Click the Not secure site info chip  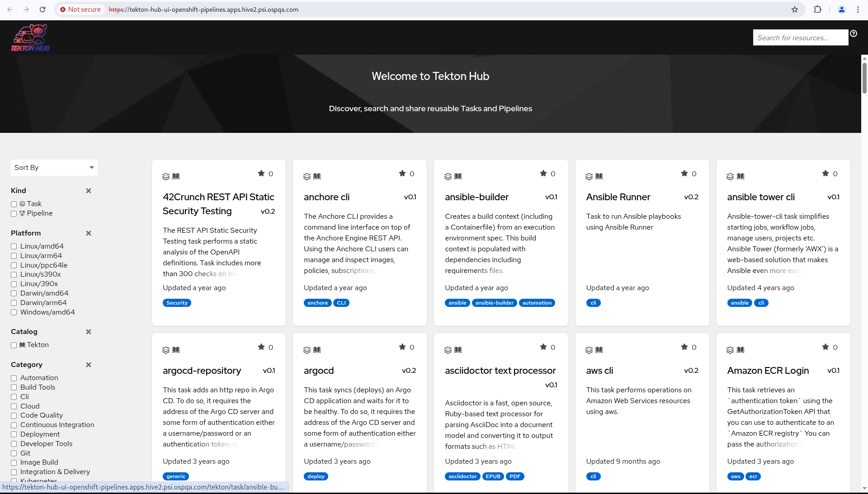(x=80, y=9)
